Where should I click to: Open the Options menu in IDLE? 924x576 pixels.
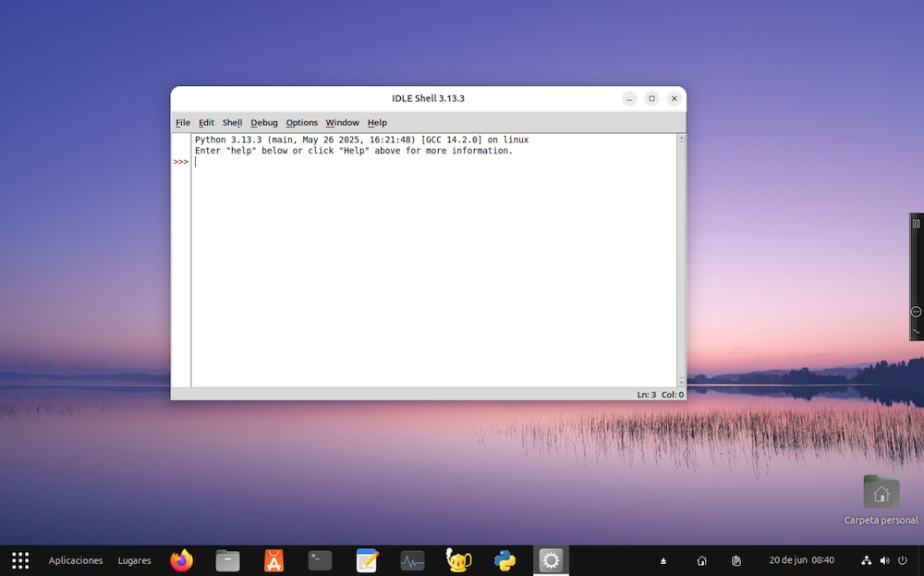301,123
